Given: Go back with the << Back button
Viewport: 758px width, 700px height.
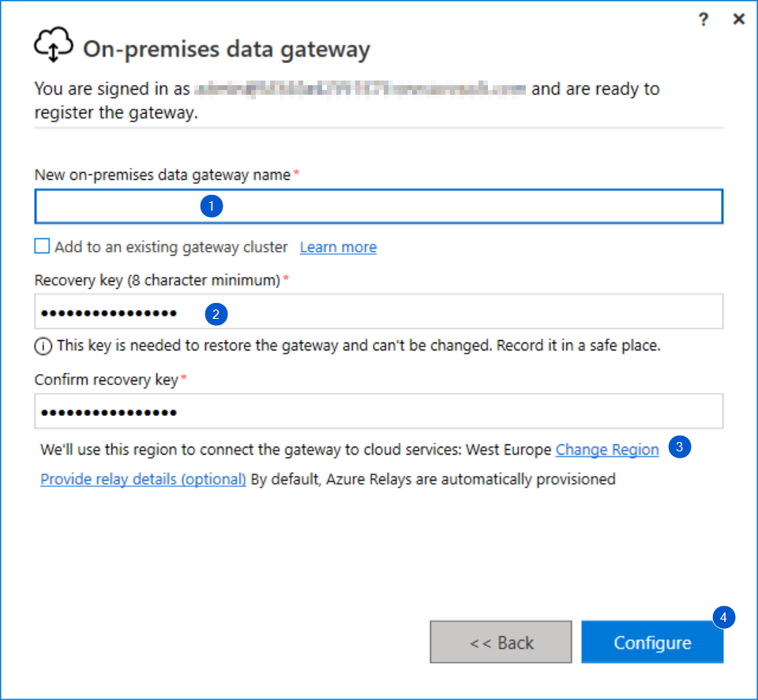Looking at the screenshot, I should pyautogui.click(x=501, y=642).
